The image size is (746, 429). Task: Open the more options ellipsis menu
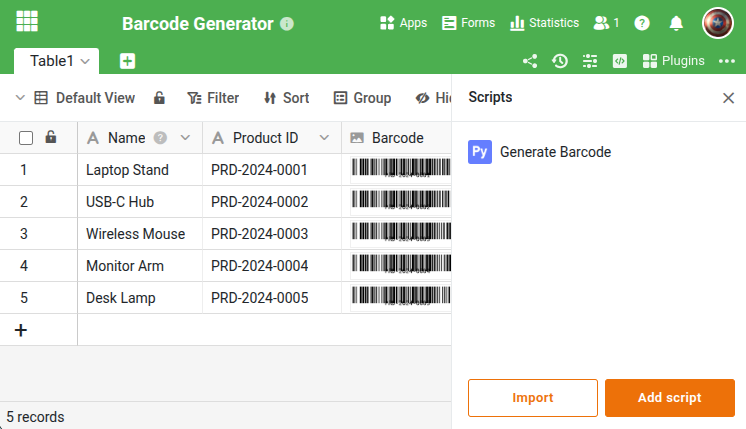click(727, 61)
